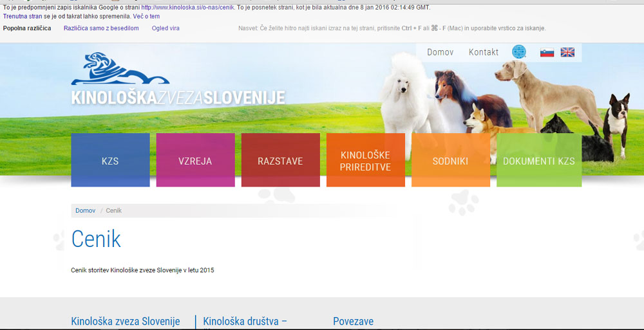Click the Cenik breadcrumb entry

point(114,210)
